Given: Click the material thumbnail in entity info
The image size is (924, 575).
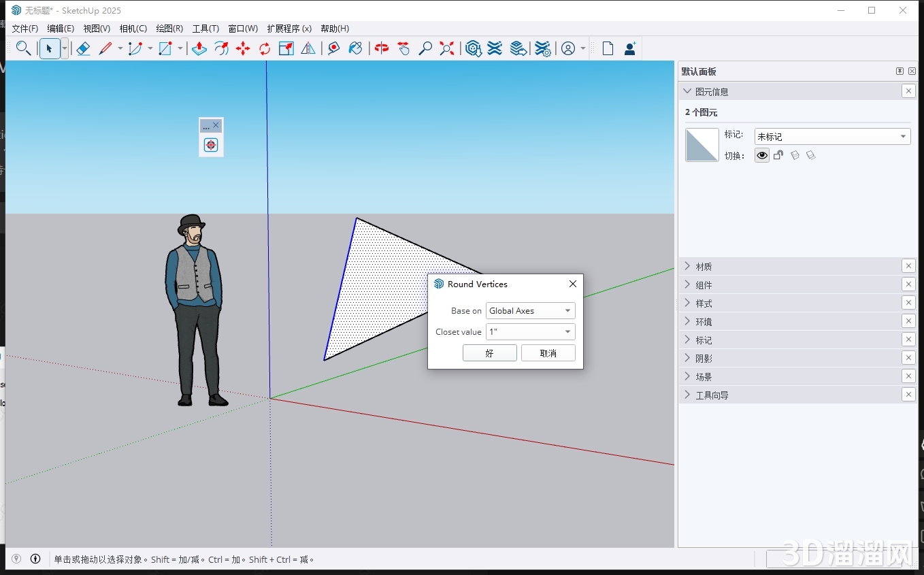Looking at the screenshot, I should click(x=702, y=144).
